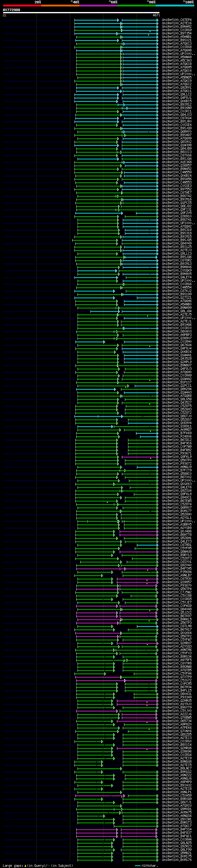Screen dimensions: 197x868
Task: Select the UniRef100_A2ZZJ6 label
Action: tap(177, 714)
